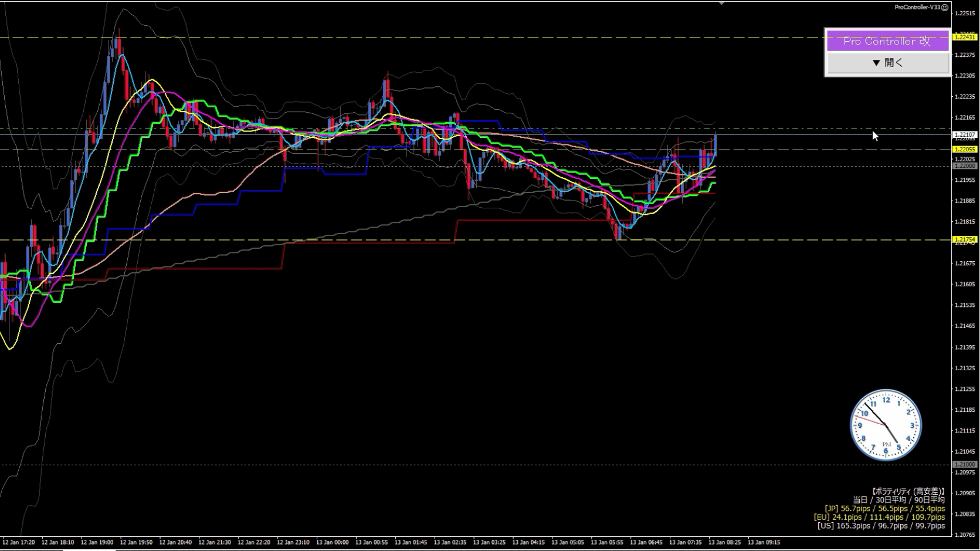Viewport: 980px width, 551px height.
Task: Click the 12 Jan 22:20 time label
Action: 254,542
